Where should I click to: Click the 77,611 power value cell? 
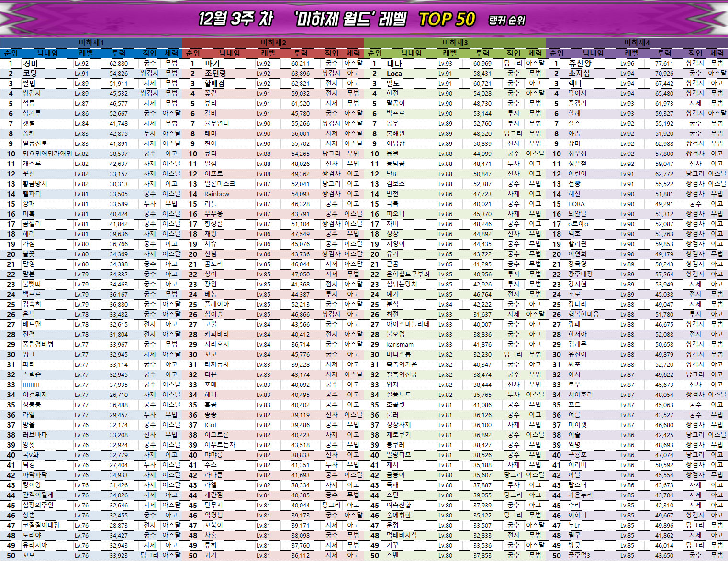pyautogui.click(x=664, y=63)
